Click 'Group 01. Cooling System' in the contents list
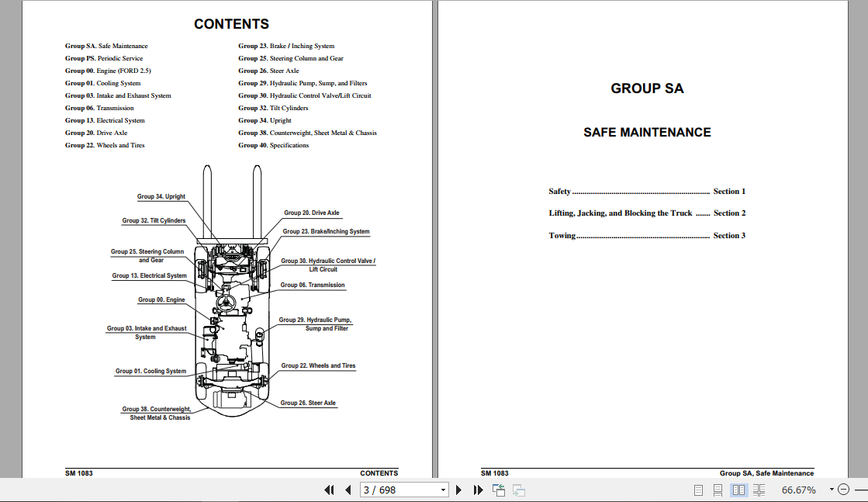 pyautogui.click(x=103, y=83)
